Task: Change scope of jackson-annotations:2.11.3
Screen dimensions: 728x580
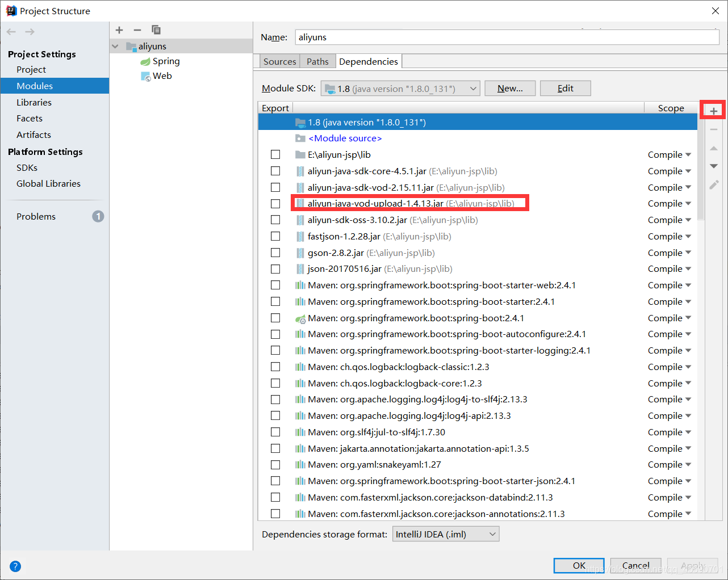Action: point(670,514)
